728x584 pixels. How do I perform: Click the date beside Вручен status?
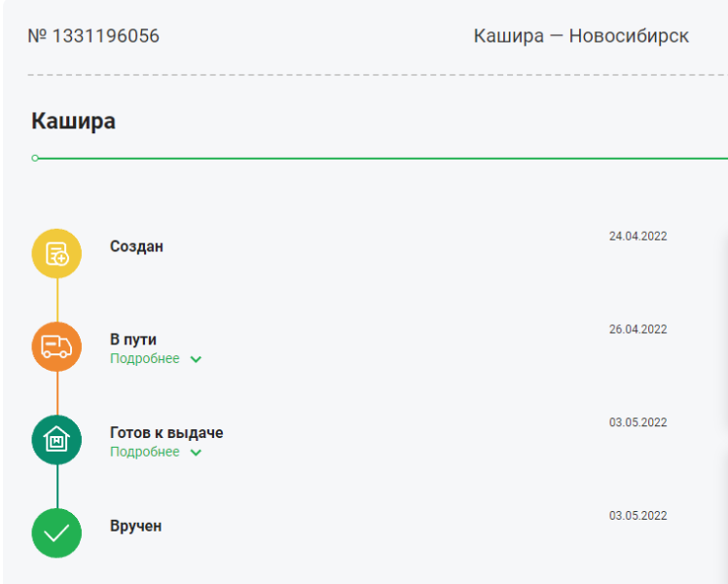click(x=637, y=515)
